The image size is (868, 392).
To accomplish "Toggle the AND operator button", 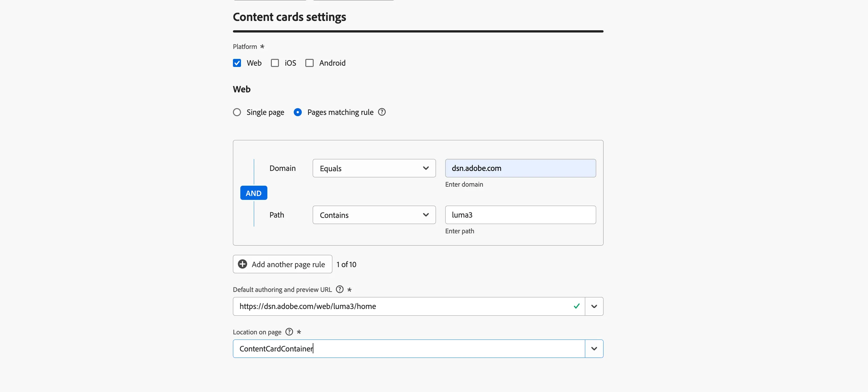I will pos(254,193).
